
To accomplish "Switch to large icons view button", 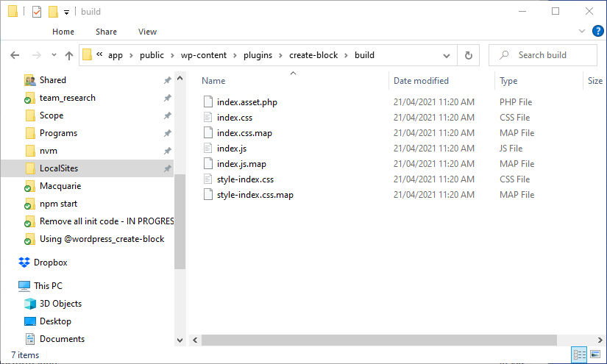I will click(595, 355).
